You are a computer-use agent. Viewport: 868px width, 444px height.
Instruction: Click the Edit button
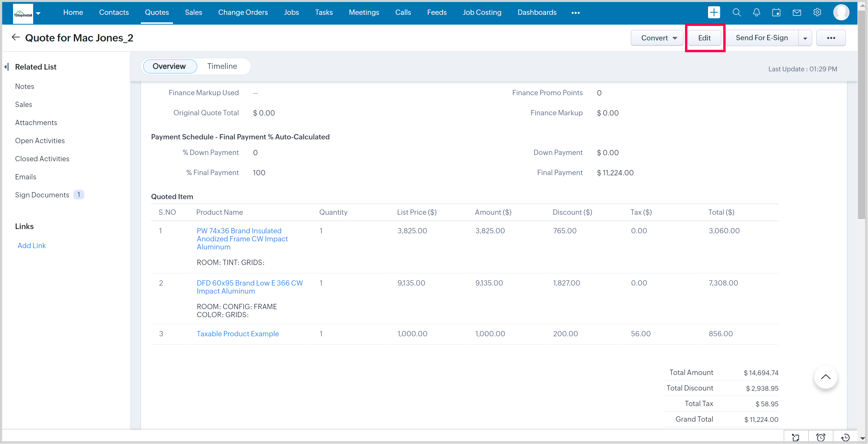point(704,38)
